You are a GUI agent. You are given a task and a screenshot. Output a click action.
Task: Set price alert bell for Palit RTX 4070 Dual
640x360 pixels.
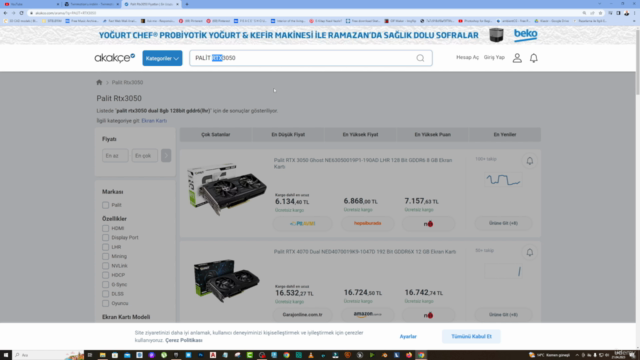click(x=529, y=252)
